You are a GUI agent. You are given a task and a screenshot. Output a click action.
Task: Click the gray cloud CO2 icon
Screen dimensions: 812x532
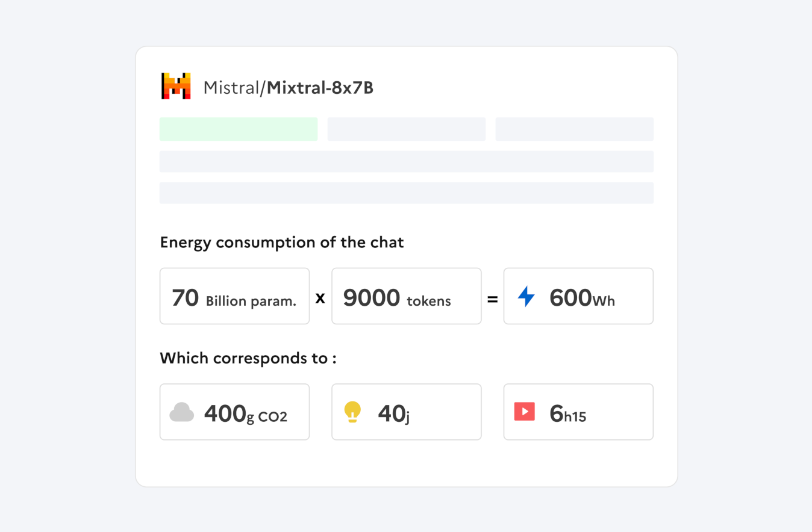182,412
